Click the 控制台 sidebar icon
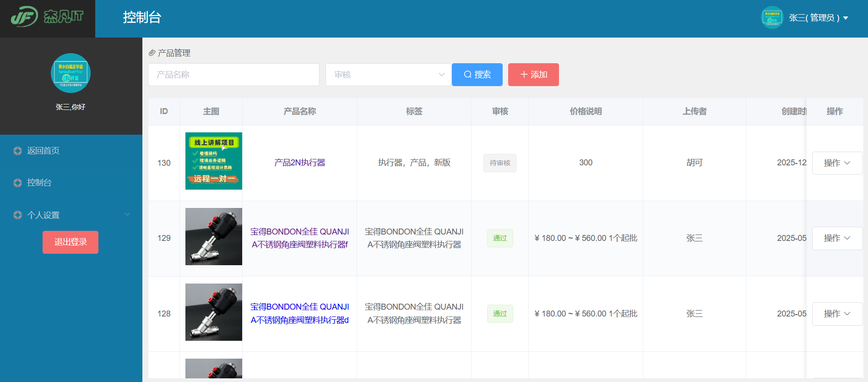The image size is (868, 382). pyautogui.click(x=17, y=183)
